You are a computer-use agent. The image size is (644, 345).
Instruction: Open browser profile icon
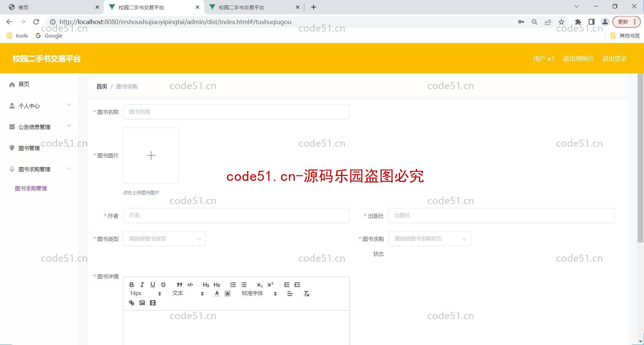click(x=605, y=22)
